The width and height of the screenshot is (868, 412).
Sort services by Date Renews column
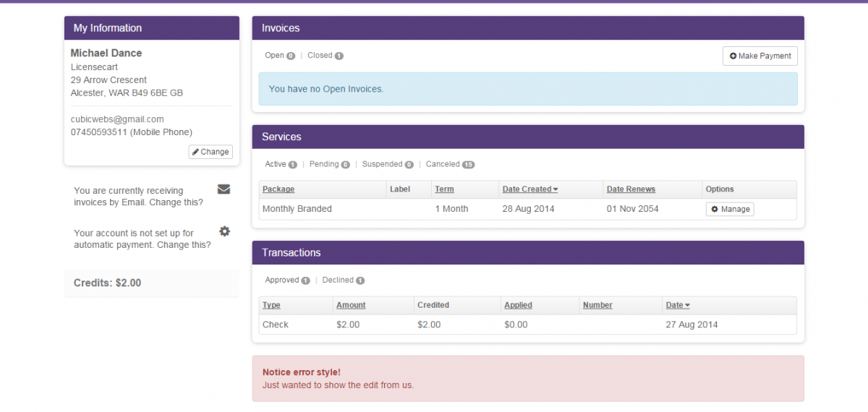coord(631,189)
